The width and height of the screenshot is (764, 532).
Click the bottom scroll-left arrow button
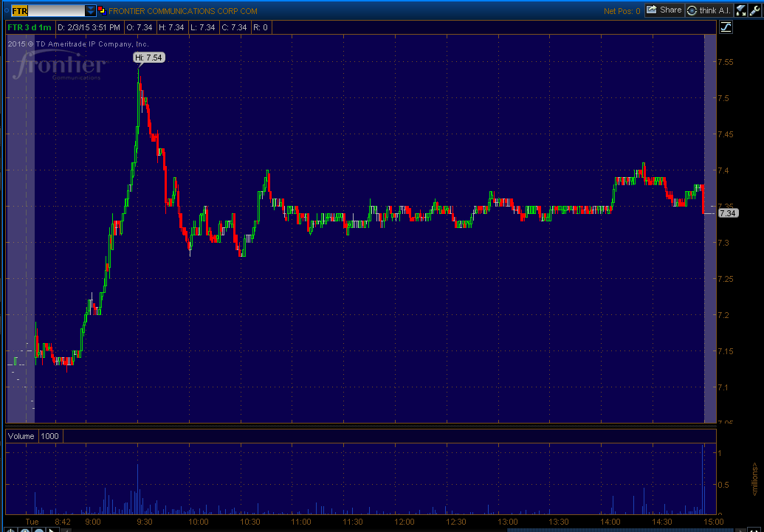[x=67, y=530]
